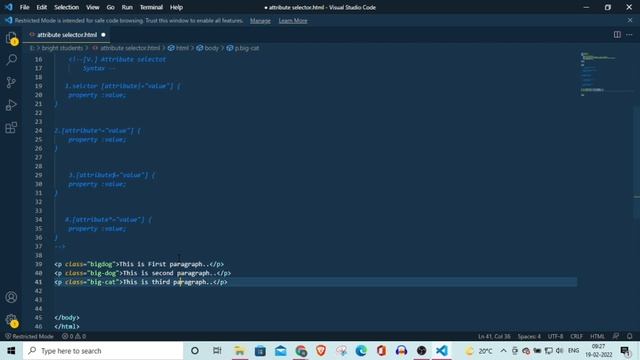Open Microsoft Edge from the taskbar
Image resolution: width=640 pixels, height=360 pixels.
pyautogui.click(x=361, y=351)
